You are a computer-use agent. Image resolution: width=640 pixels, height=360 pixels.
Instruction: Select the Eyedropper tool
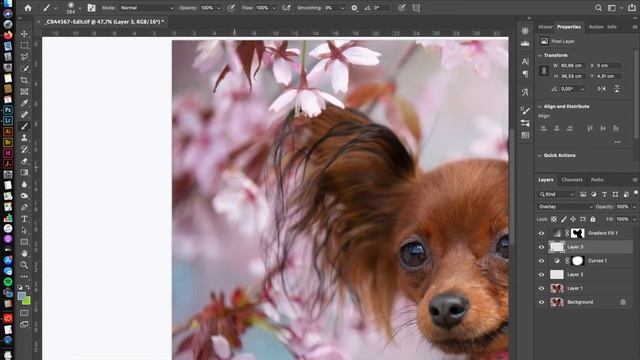[24, 103]
